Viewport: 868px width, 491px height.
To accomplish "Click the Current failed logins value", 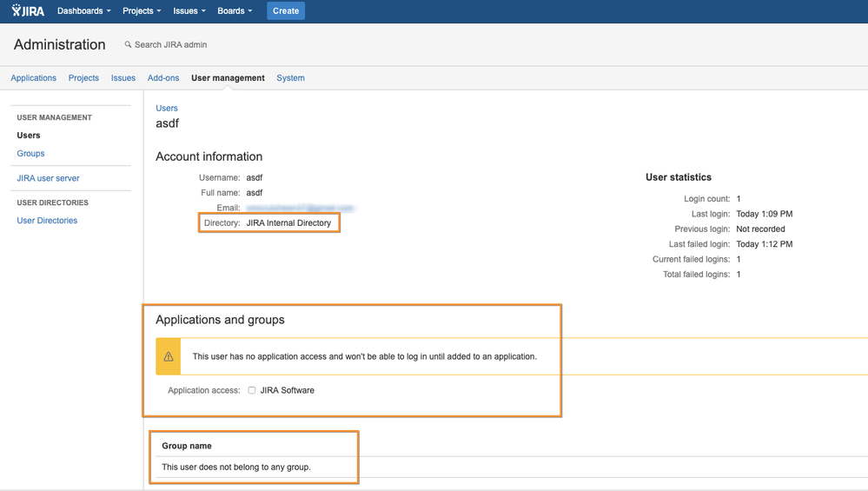I will (x=739, y=259).
